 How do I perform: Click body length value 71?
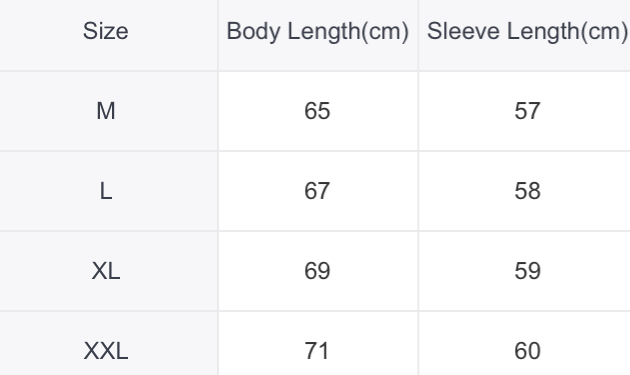pyautogui.click(x=317, y=351)
